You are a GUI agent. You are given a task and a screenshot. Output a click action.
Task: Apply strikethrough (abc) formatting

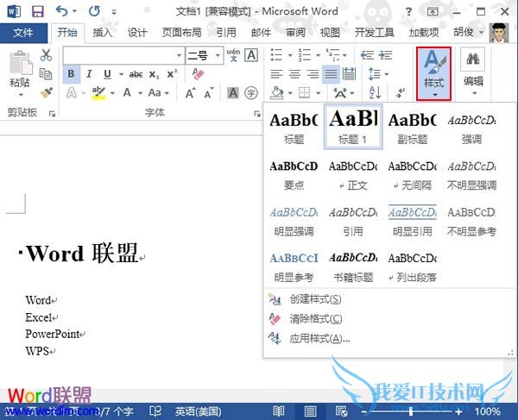tap(136, 74)
